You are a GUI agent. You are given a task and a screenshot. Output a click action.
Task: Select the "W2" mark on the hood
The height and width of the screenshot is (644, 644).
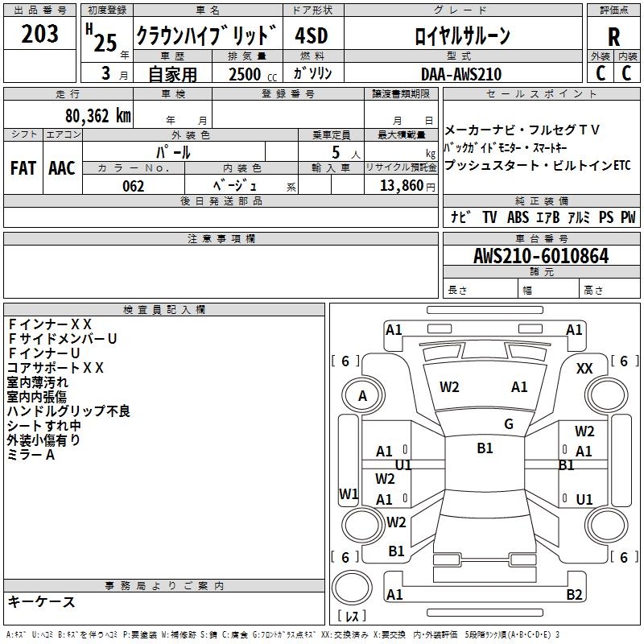coord(449,387)
